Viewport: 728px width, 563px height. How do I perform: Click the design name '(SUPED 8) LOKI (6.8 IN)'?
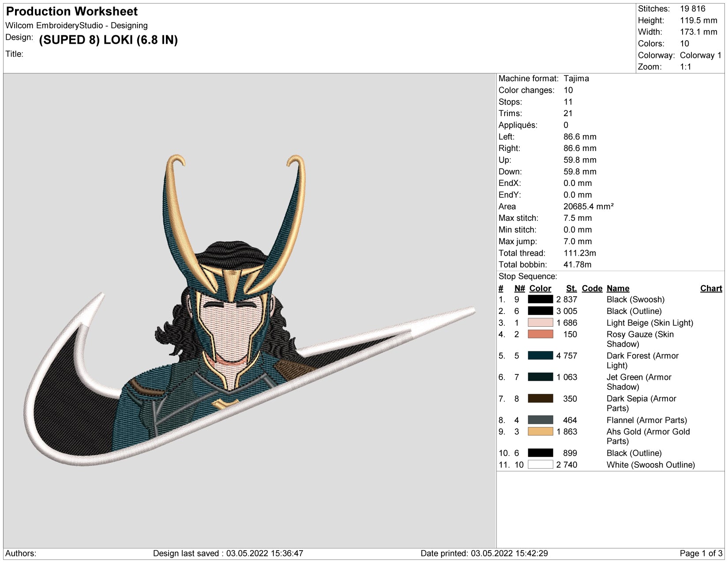point(109,40)
